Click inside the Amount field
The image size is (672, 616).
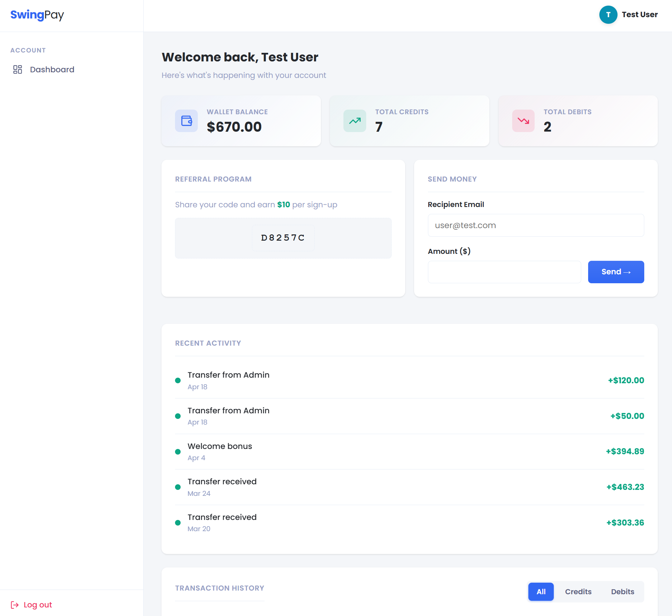coord(504,272)
